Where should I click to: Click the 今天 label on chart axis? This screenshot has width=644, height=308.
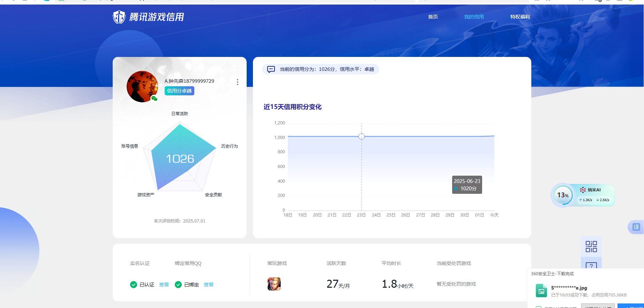tap(494, 215)
